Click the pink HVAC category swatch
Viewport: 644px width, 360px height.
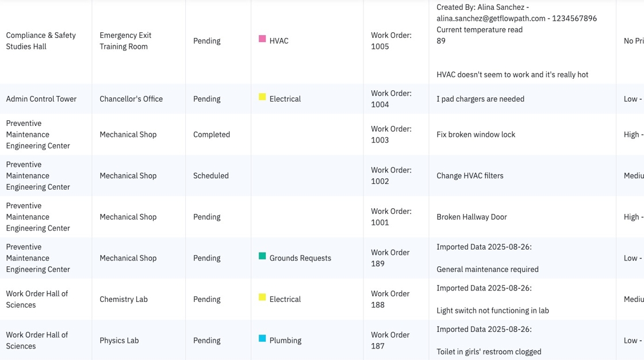click(x=262, y=39)
